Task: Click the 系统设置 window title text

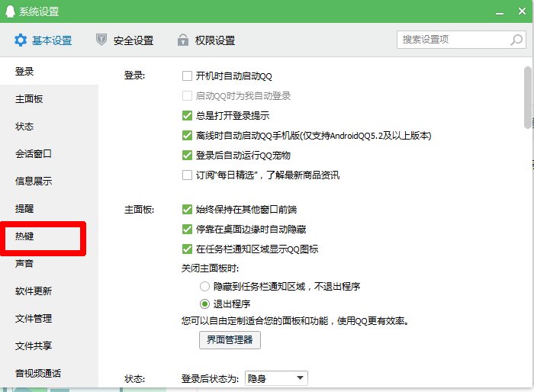Action: (39, 11)
